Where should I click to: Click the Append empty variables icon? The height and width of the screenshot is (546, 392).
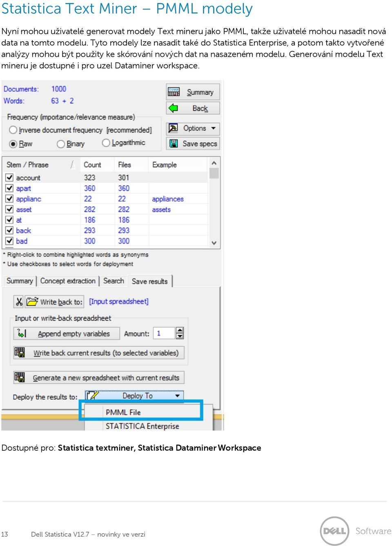point(22,333)
